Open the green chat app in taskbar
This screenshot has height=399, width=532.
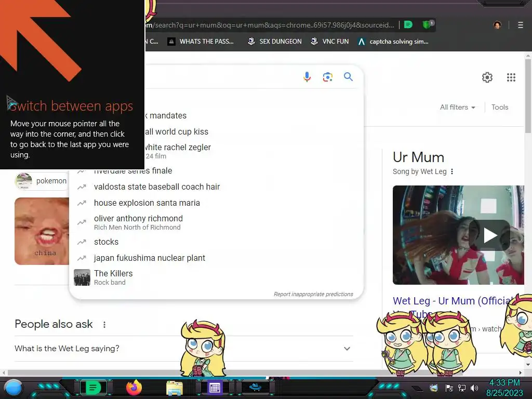pos(93,388)
